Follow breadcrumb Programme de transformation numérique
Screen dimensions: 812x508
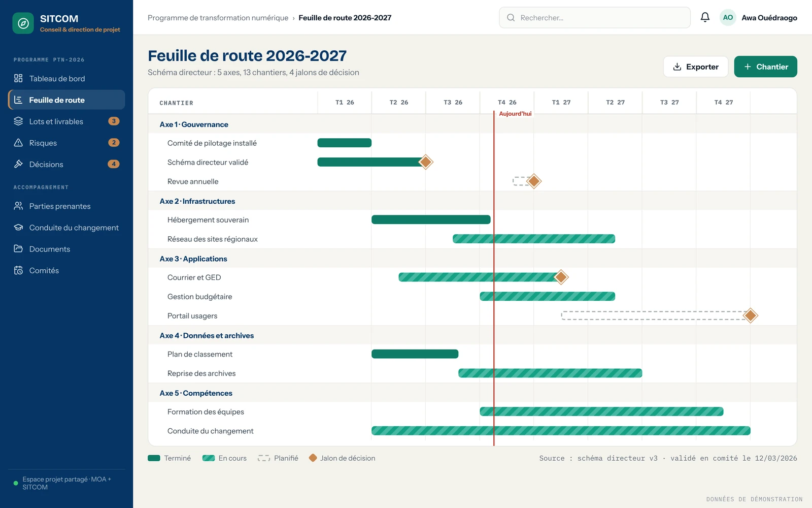pyautogui.click(x=218, y=18)
